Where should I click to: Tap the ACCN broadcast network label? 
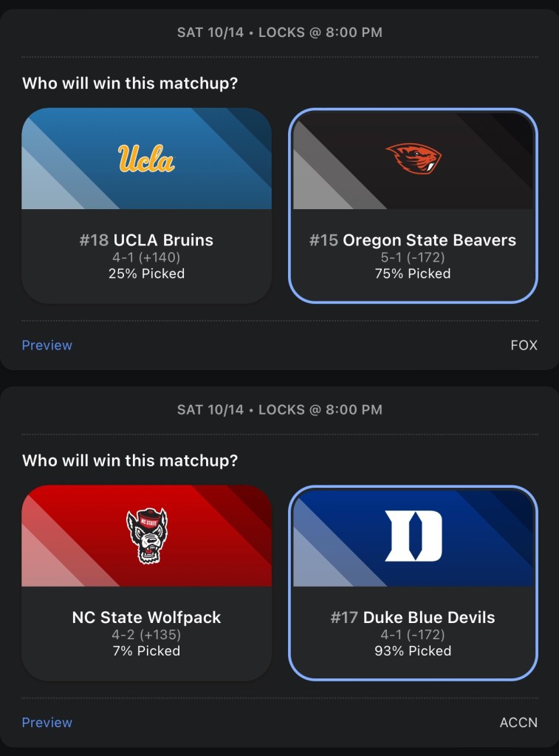[x=518, y=722]
